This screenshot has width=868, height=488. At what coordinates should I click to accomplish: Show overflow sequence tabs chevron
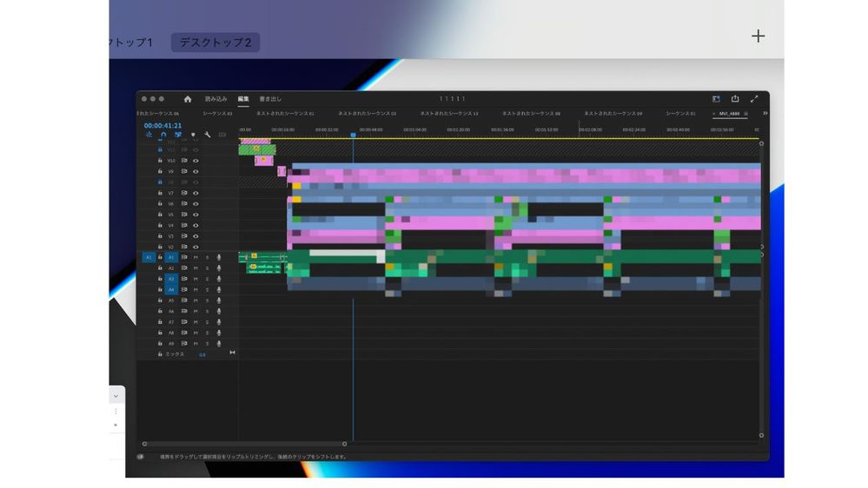click(765, 114)
